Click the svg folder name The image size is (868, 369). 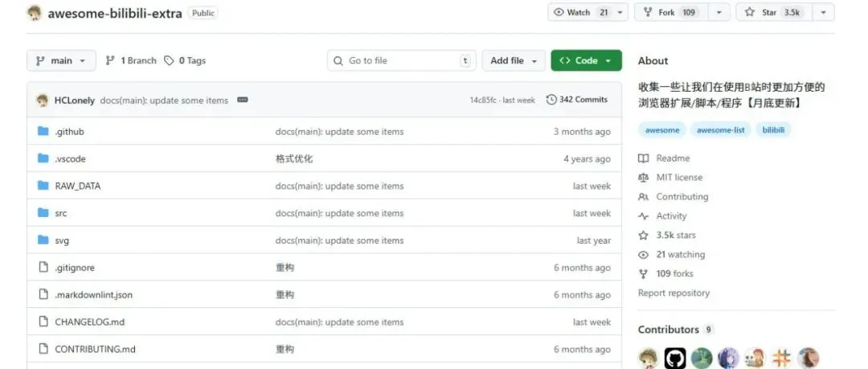pyautogui.click(x=62, y=240)
